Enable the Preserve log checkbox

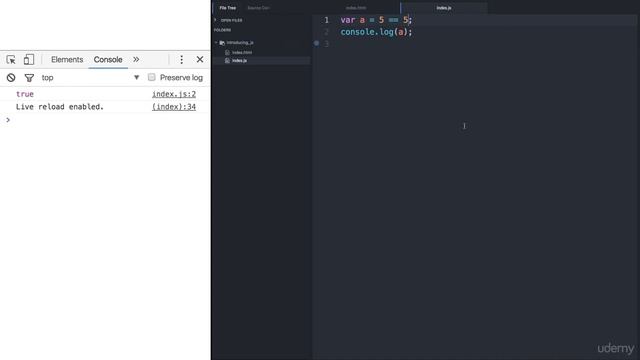(151, 77)
